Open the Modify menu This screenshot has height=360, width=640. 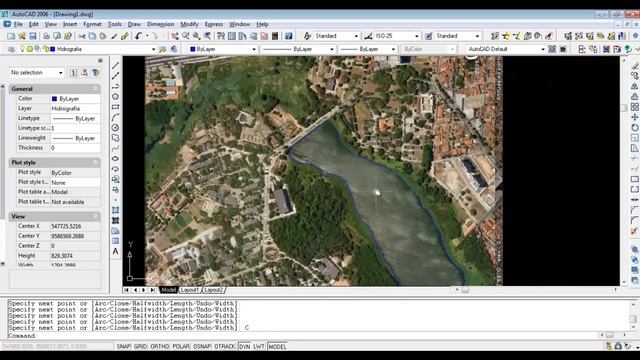pos(189,24)
